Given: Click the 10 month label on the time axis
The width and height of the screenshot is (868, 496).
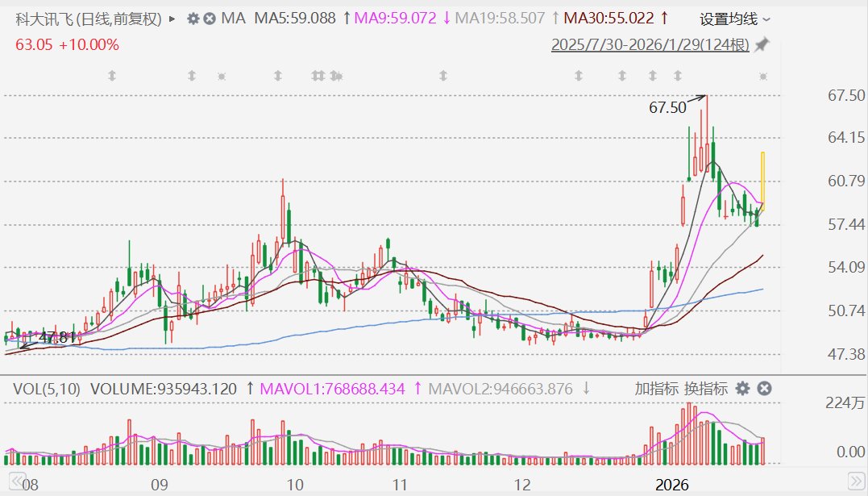Looking at the screenshot, I should click(295, 485).
